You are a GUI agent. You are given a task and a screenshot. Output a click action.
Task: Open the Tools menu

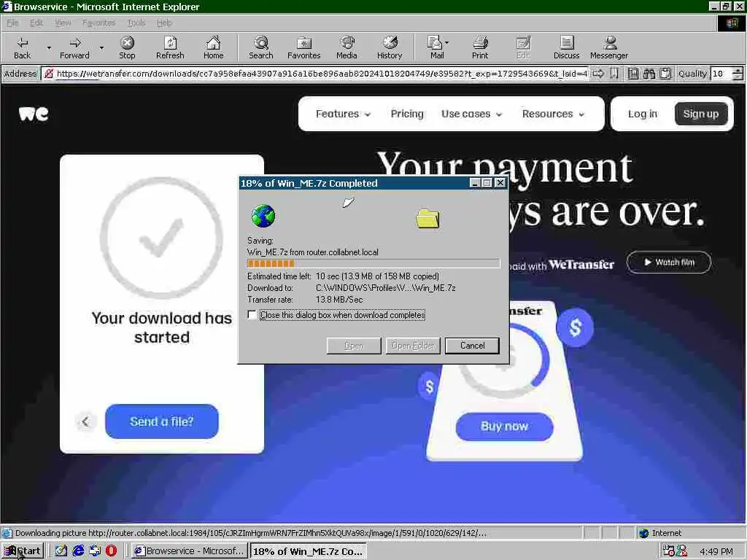click(x=136, y=23)
